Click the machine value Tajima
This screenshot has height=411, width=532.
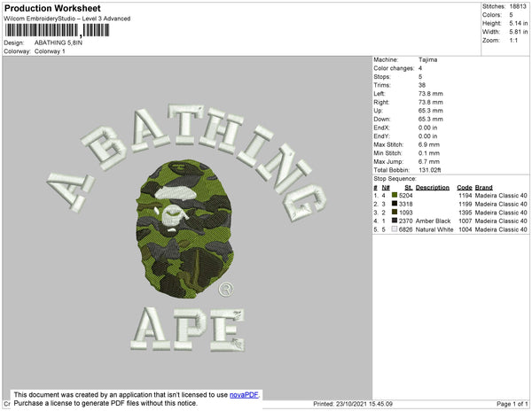(428, 59)
